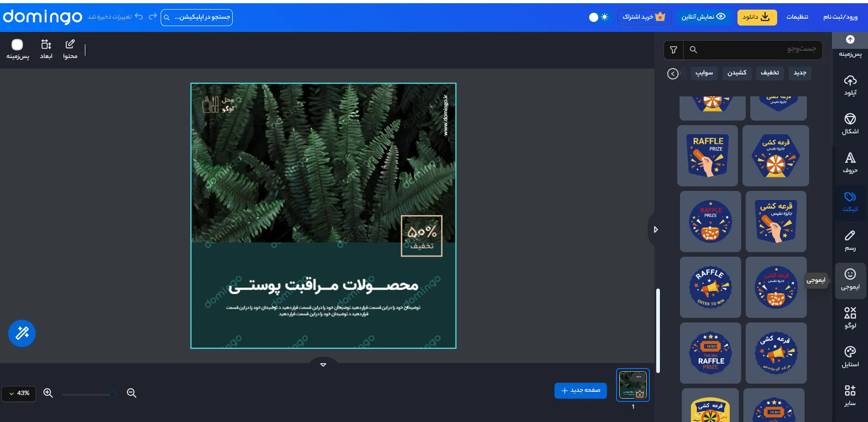The width and height of the screenshot is (868, 422).
Task: Collapse the sticker side panel arrow
Action: click(655, 229)
